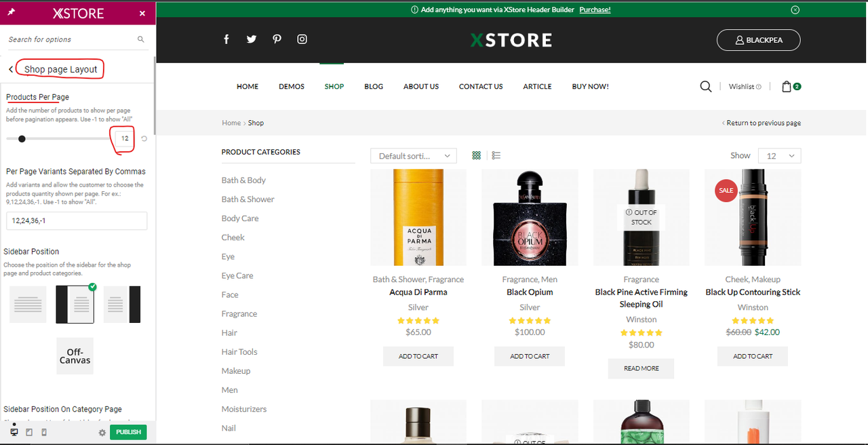
Task: Go back using the arrow beside Shop page Layout
Action: (11, 69)
